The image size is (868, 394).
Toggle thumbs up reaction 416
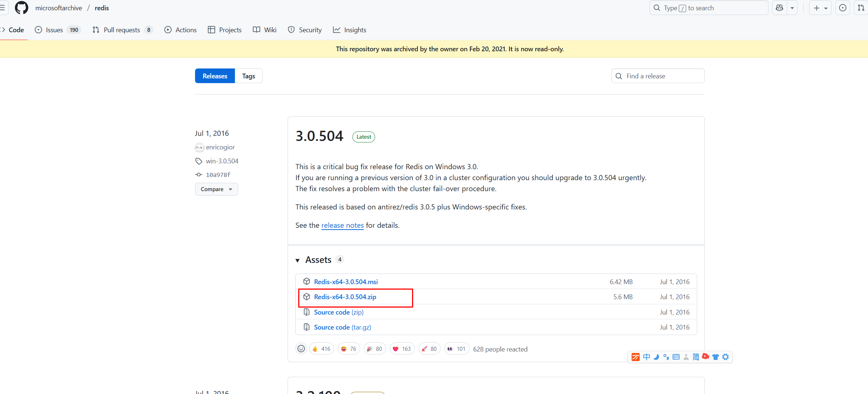(322, 349)
